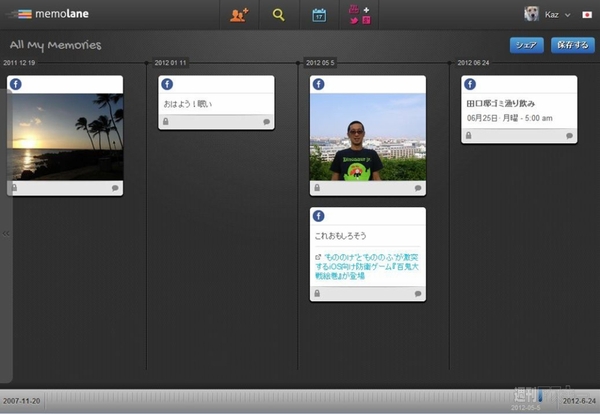Open the sunset palm trees photo
Viewport: 600px width, 414px height.
point(65,137)
